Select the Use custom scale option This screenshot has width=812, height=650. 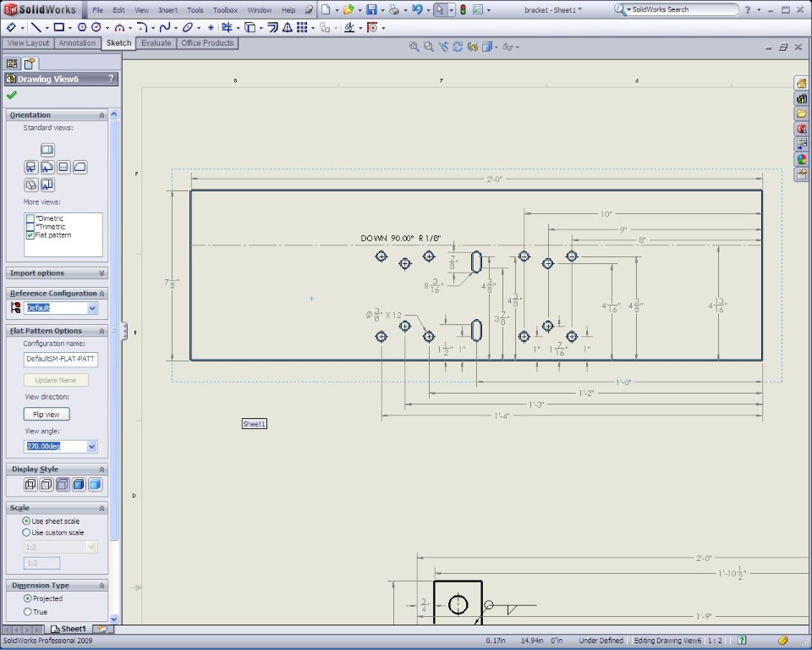[26, 533]
